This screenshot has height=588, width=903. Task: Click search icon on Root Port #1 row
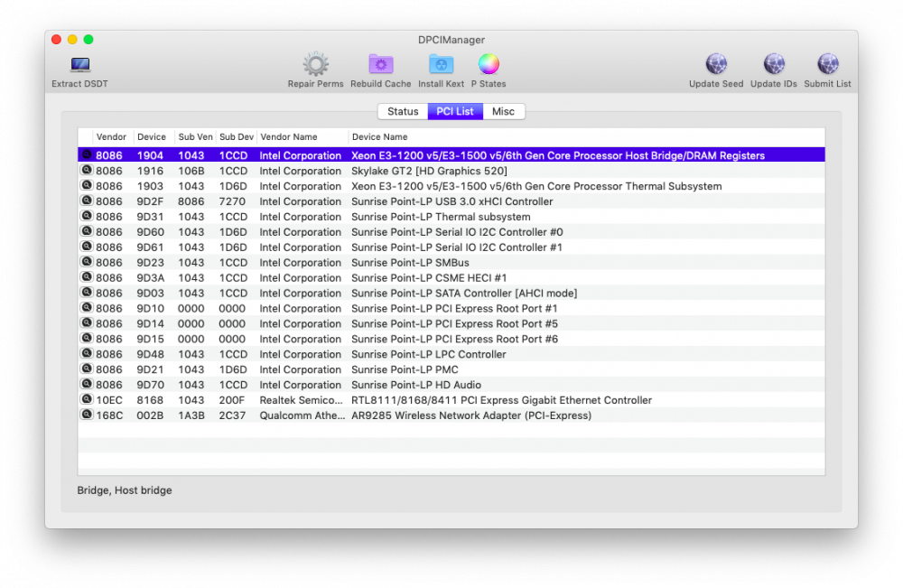(x=87, y=307)
